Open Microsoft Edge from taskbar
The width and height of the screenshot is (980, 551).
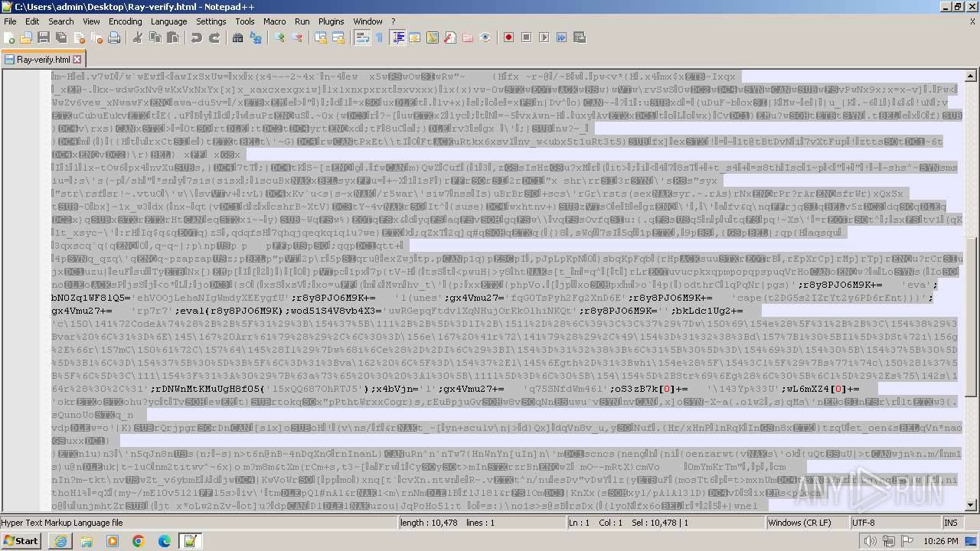(164, 541)
